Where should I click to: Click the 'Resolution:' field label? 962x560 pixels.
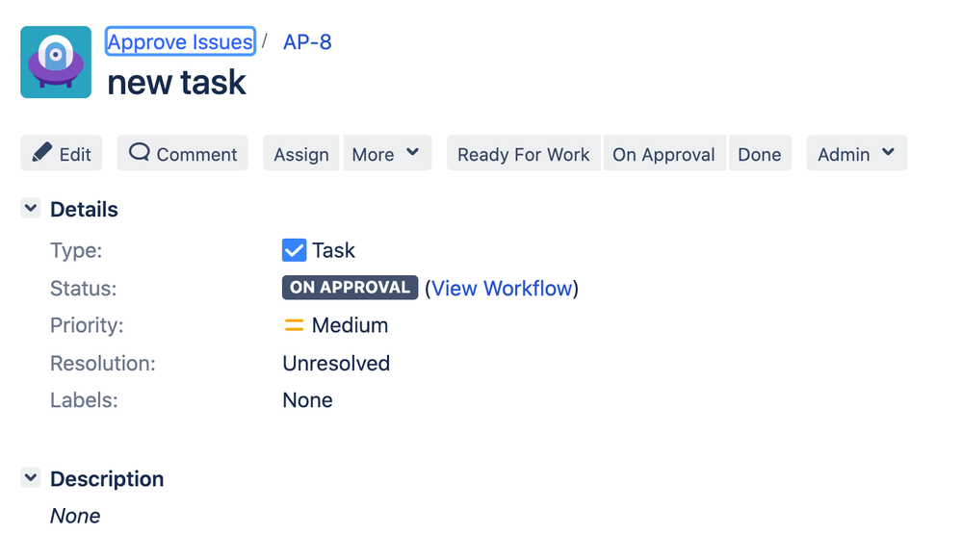pyautogui.click(x=102, y=363)
